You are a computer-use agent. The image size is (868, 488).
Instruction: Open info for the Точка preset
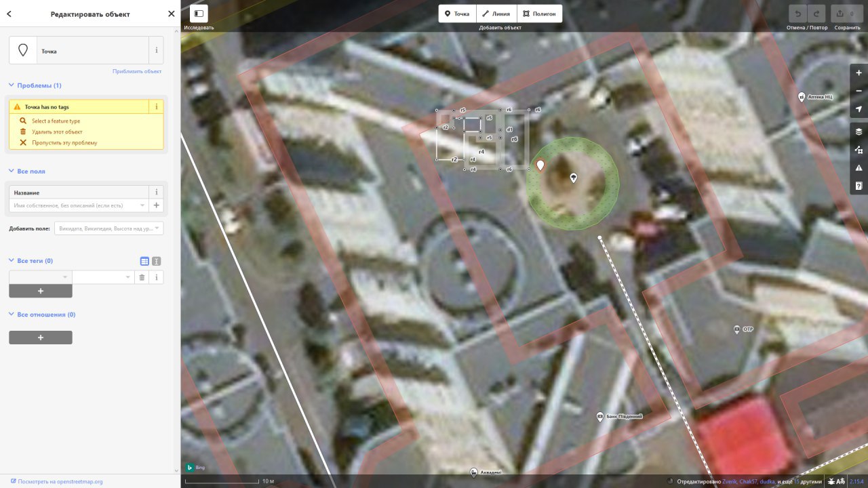(x=157, y=51)
